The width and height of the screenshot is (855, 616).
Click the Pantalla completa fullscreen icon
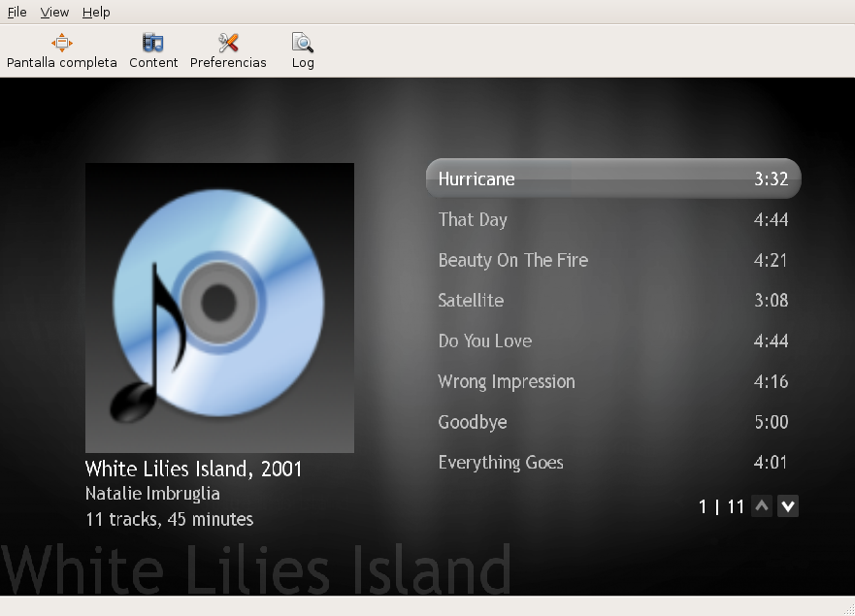pyautogui.click(x=62, y=43)
